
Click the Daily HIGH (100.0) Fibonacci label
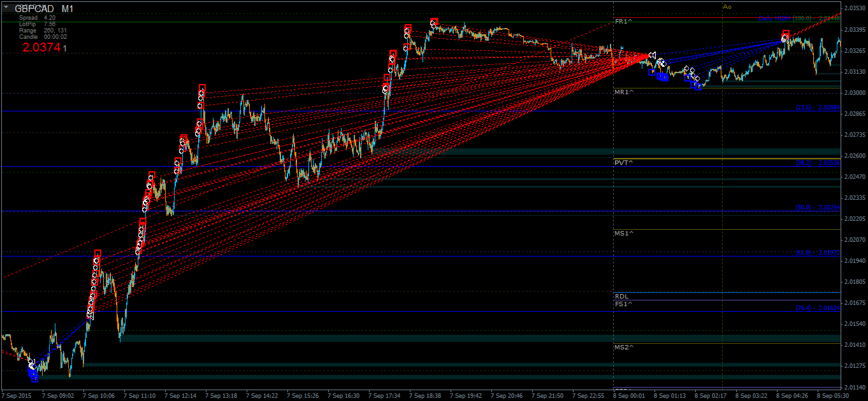pos(799,18)
